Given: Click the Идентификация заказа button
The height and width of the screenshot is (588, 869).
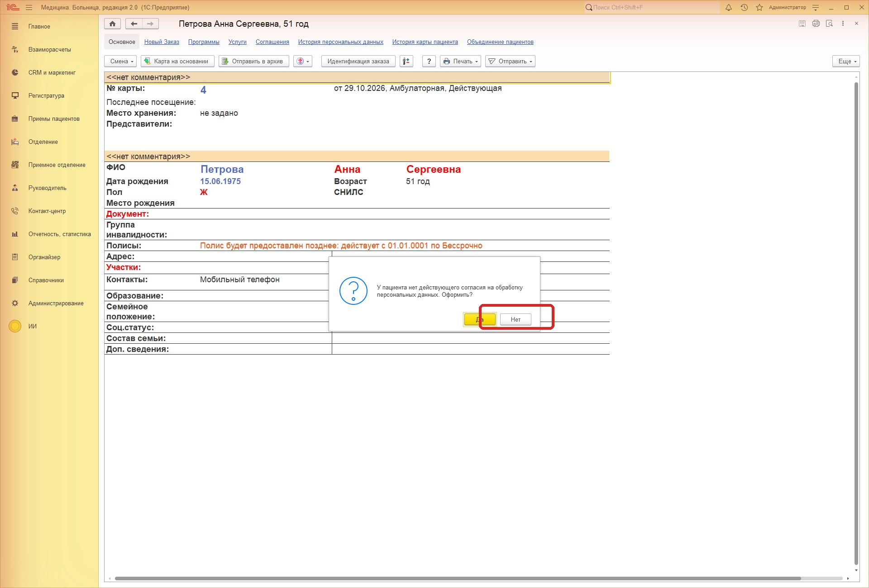Looking at the screenshot, I should (358, 62).
